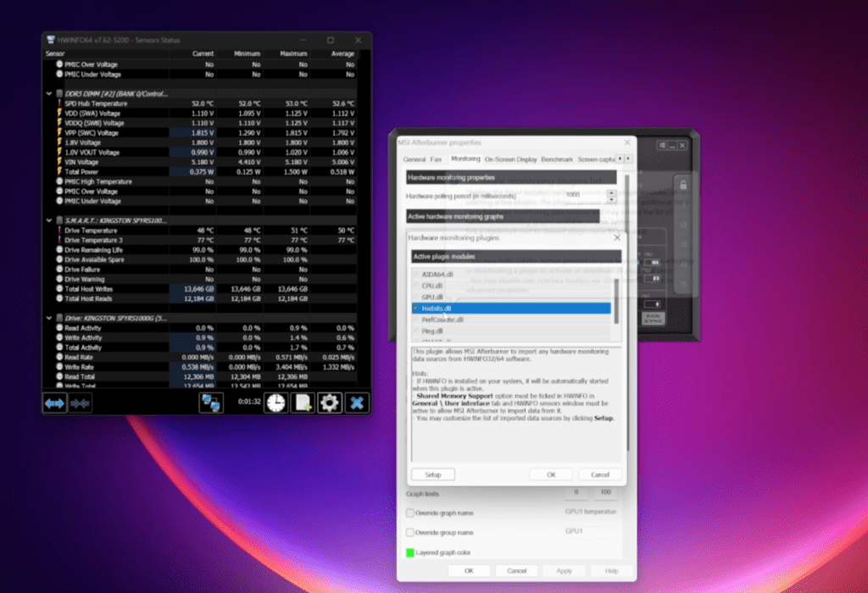The image size is (868, 593).
Task: Click the GPU1 temperature name field
Action: 593,512
